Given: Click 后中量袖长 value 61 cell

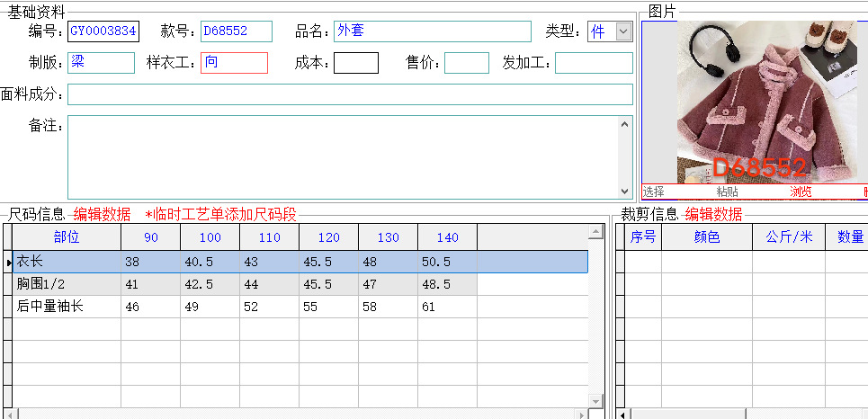Looking at the screenshot, I should [x=447, y=307].
